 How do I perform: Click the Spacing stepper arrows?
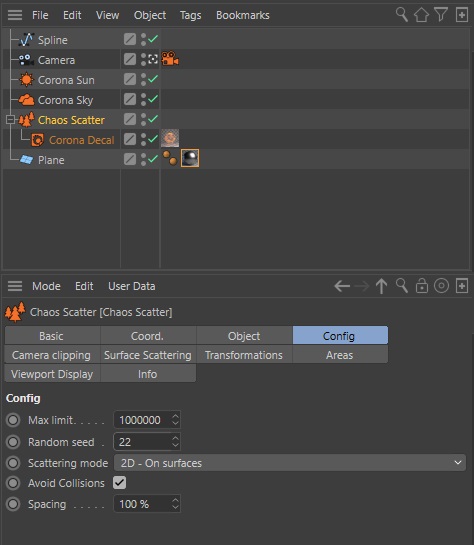click(x=175, y=504)
